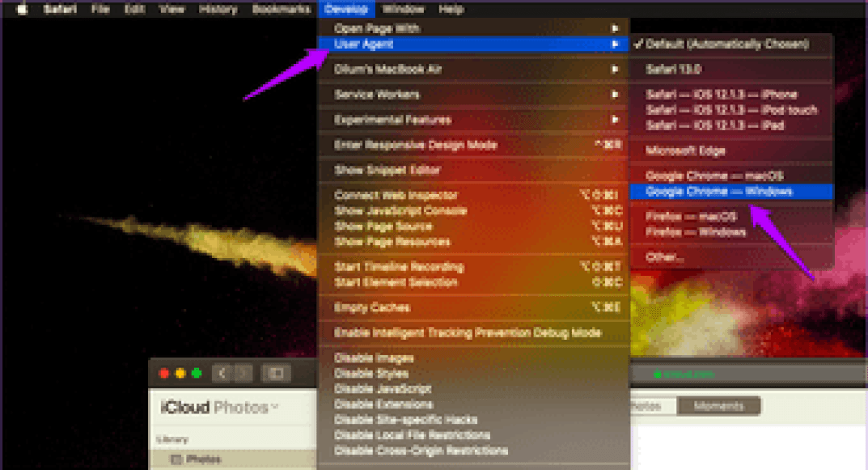The height and width of the screenshot is (470, 868).
Task: Click the yellow minimize window button
Action: (180, 374)
